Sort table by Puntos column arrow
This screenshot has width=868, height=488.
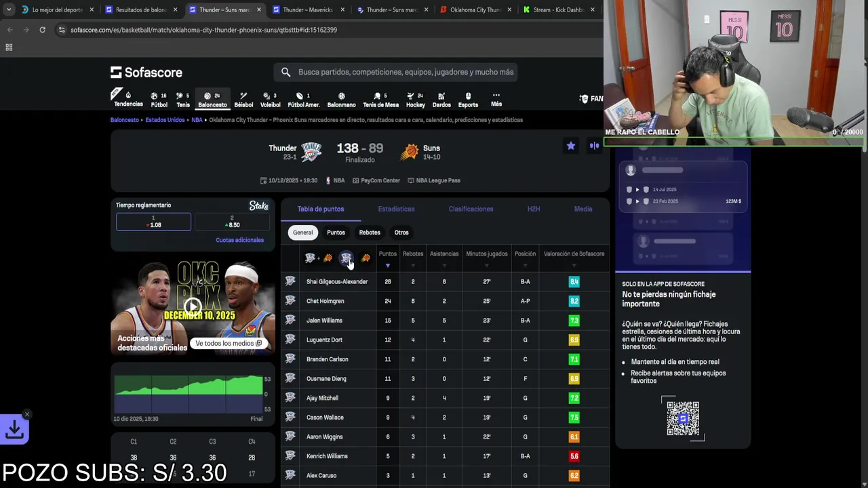388,265
